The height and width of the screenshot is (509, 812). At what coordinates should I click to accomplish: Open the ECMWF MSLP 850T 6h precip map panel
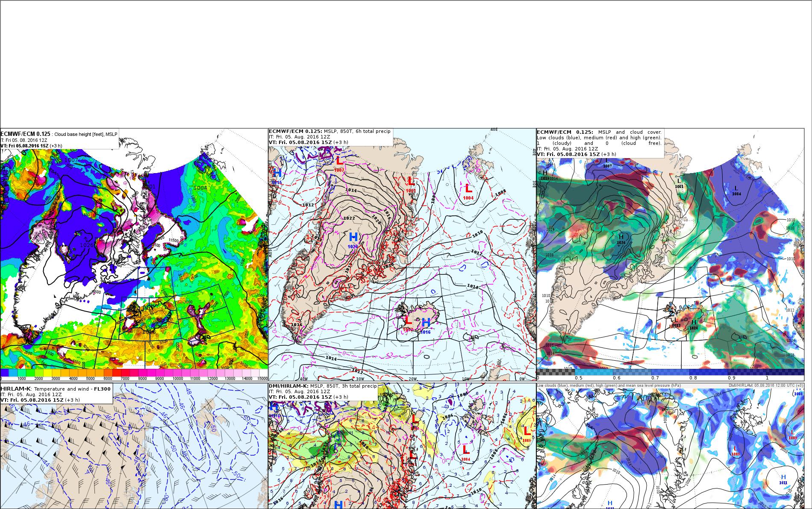coord(402,255)
